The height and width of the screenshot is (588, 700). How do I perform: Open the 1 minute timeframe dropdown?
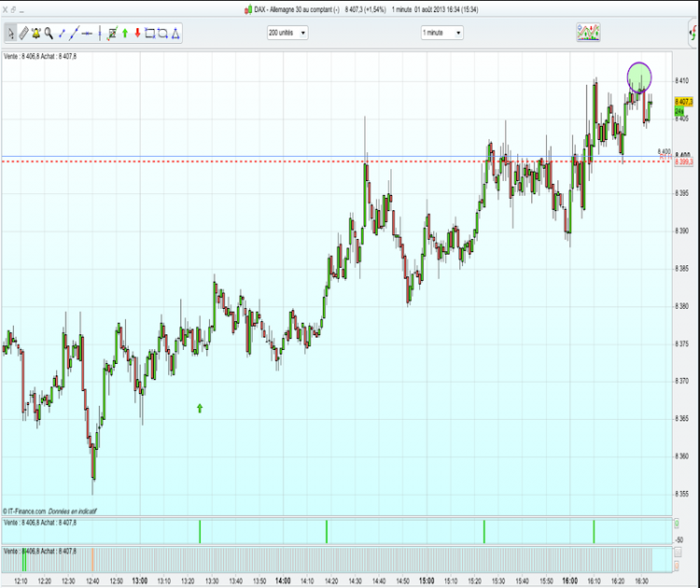[442, 33]
